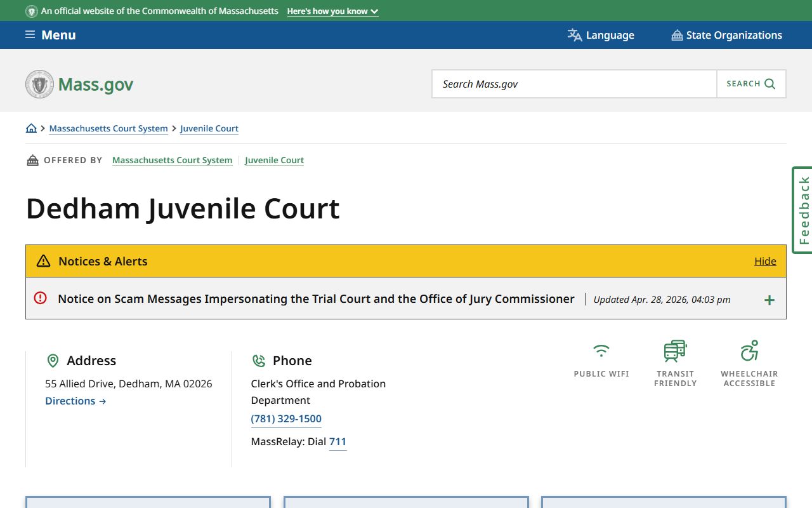Call the (781) 329-1500 phone link

click(286, 419)
